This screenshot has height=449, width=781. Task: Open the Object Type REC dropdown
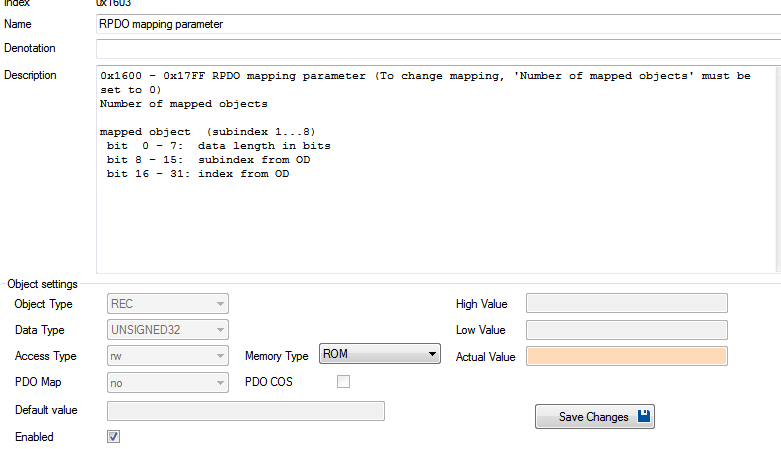(168, 303)
